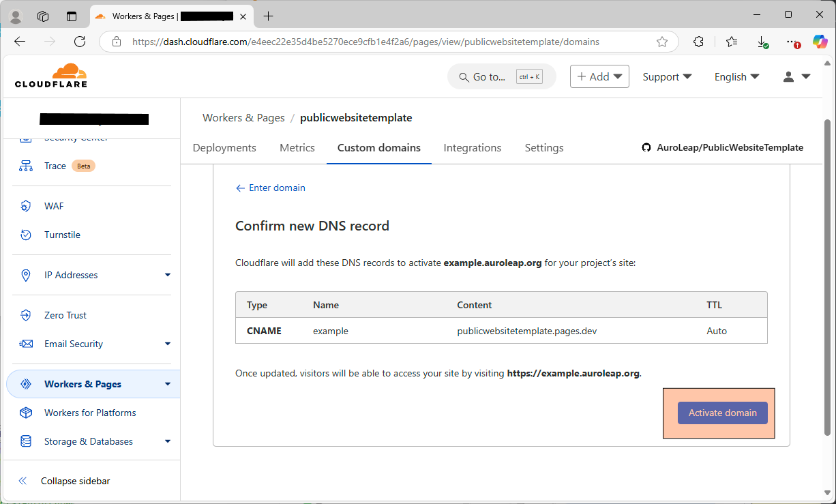Click the GitHub icon beside AuroLeap/PublicWebsiteTemplate
This screenshot has height=504, width=836.
click(x=646, y=147)
